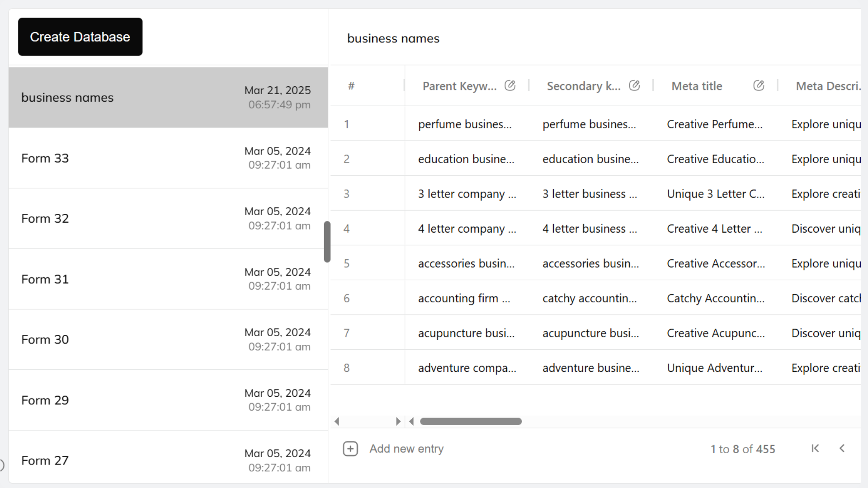Screen dimensions: 868x488
Task: Edit the Secondary keyword column via its pencil icon
Action: point(634,85)
